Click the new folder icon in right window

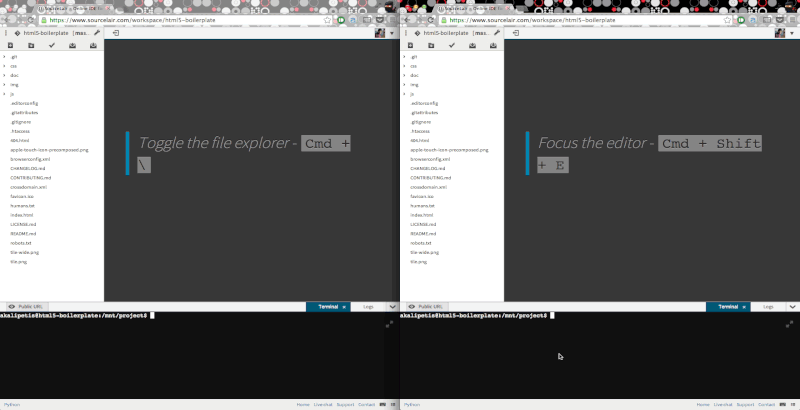click(x=431, y=45)
